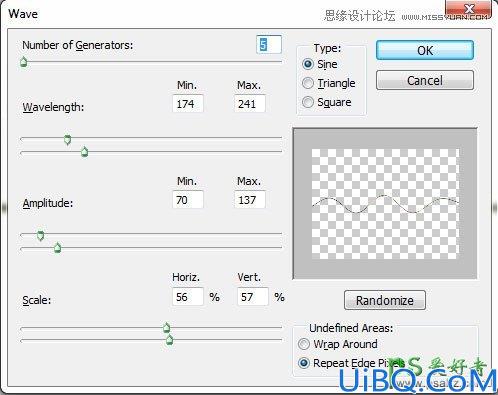The width and height of the screenshot is (498, 395).
Task: Close the Wave dialog
Action: 468,9
